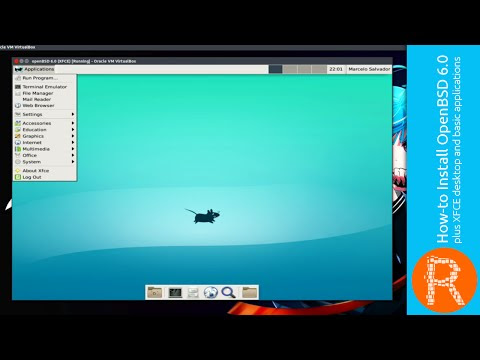Expand the Internet submenu
Screen dimensions: 480x360
[x=45, y=142]
